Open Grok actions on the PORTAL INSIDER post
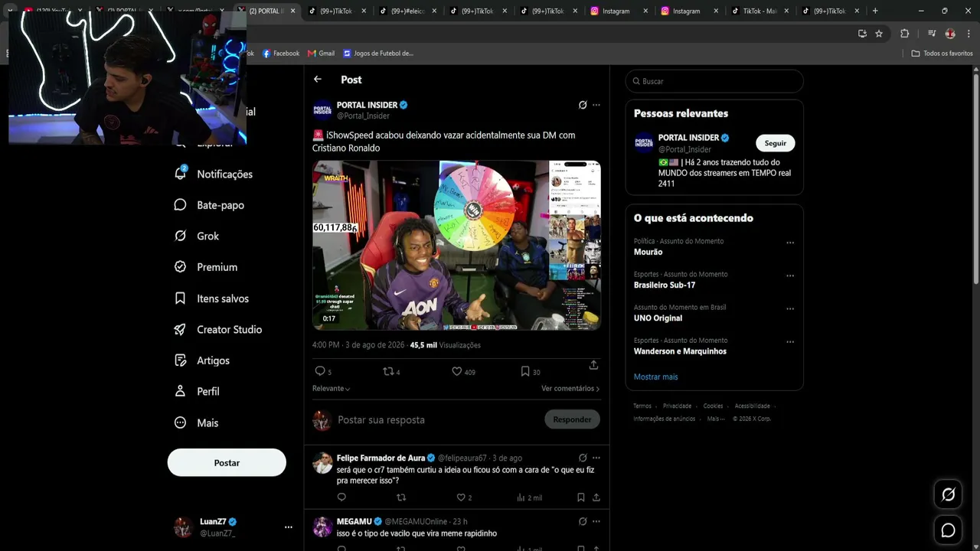 (x=583, y=105)
